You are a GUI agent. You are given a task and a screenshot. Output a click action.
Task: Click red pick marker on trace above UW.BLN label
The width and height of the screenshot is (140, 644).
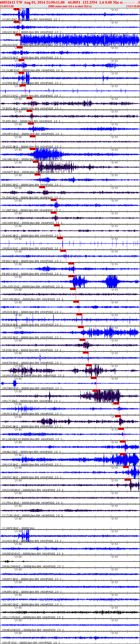click(60, 238)
